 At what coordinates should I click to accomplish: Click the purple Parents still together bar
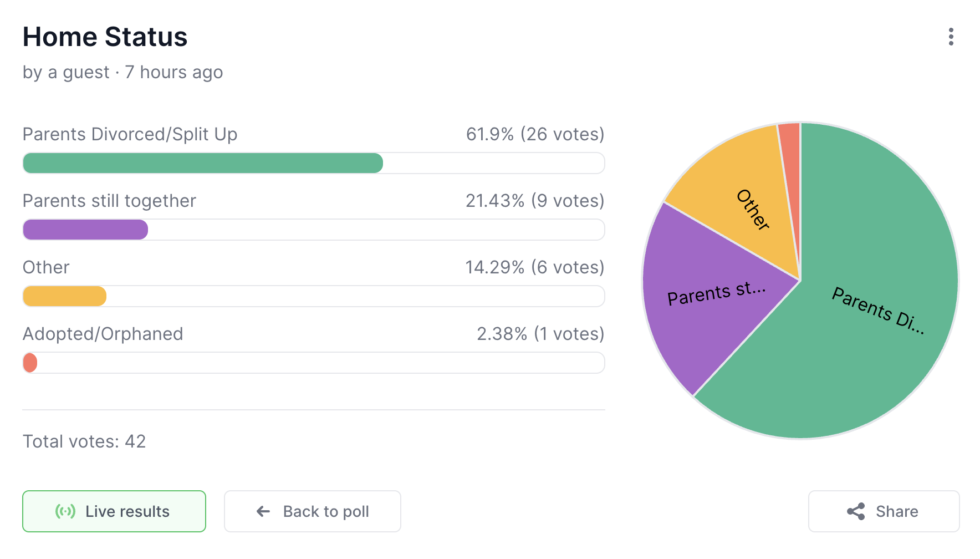[x=85, y=230]
